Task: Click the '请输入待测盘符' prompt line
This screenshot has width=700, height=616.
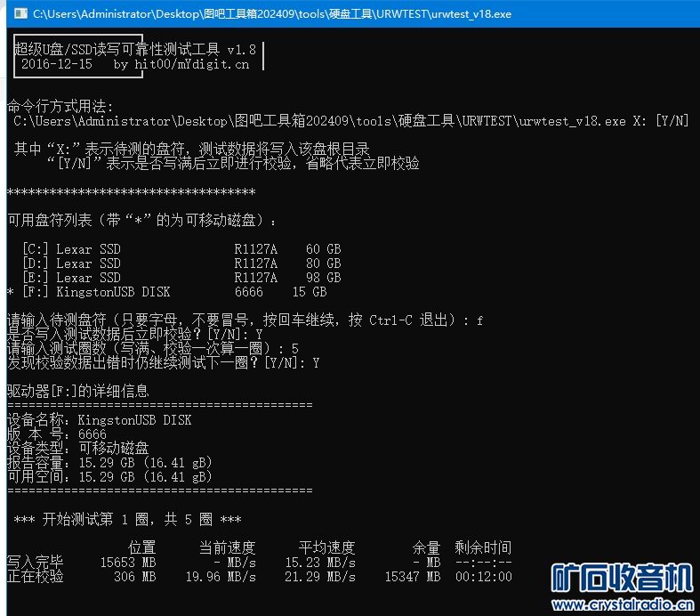Action: [245, 320]
